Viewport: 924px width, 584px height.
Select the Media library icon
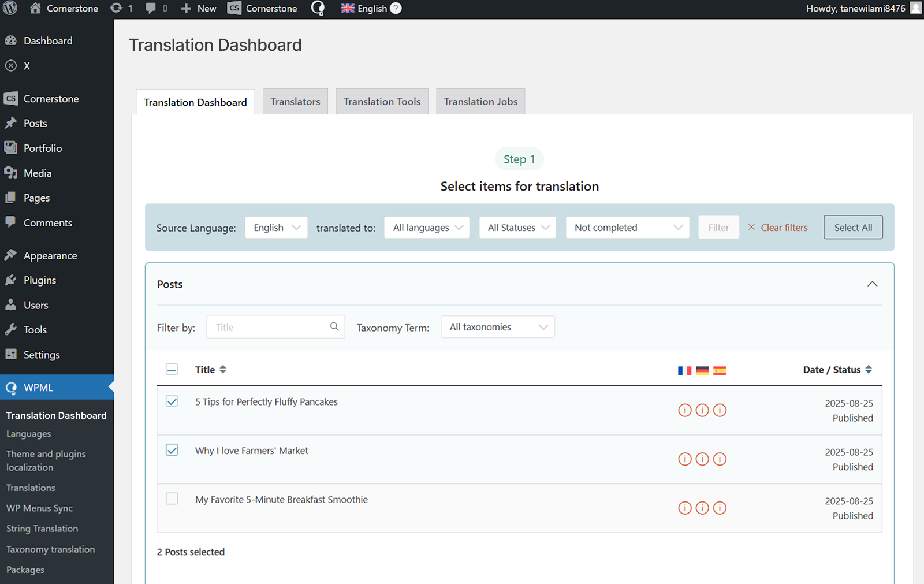pyautogui.click(x=11, y=173)
